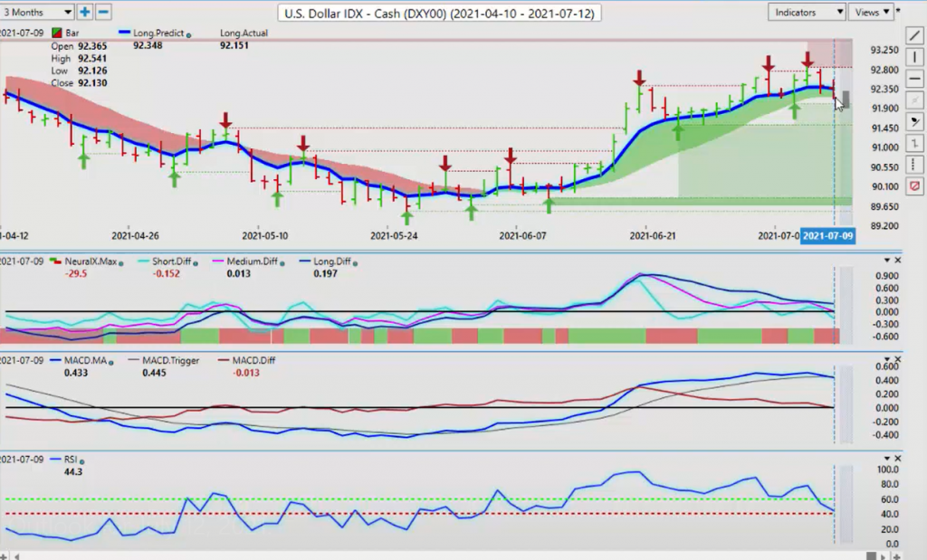Toggle the Long.Predict indicator dot
Viewport: 927px width, 560px height.
point(188,35)
